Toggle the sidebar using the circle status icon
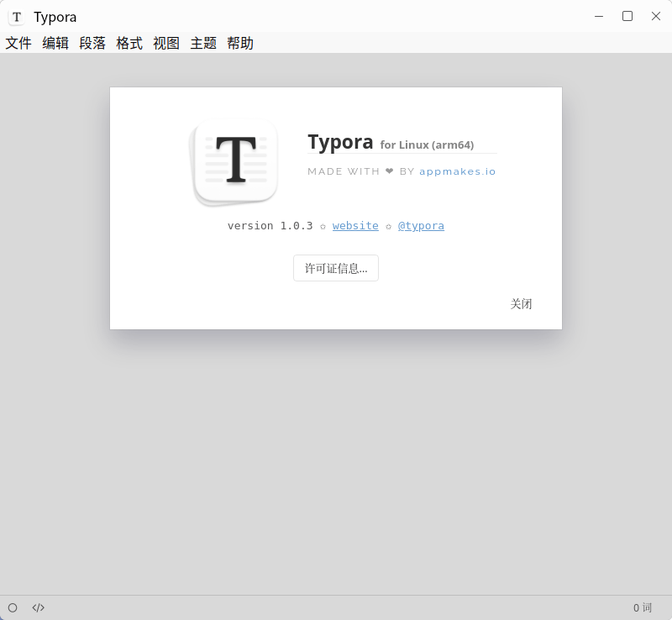The image size is (672, 620). click(x=13, y=607)
